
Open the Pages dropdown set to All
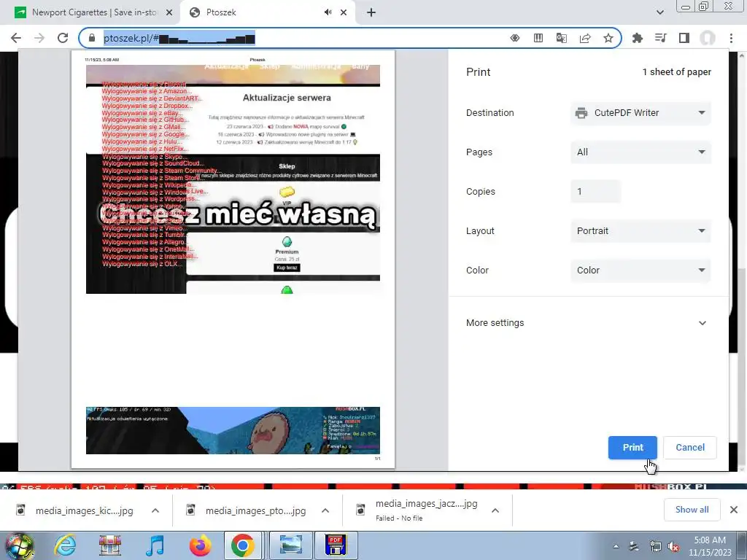click(640, 152)
